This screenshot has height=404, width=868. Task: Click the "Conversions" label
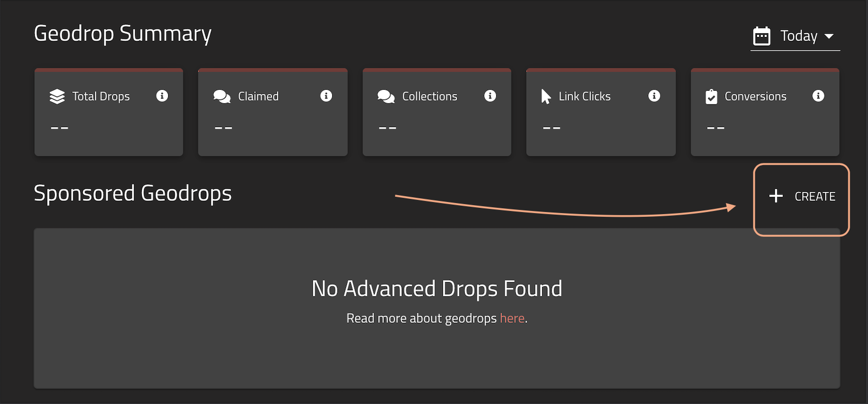coord(756,96)
